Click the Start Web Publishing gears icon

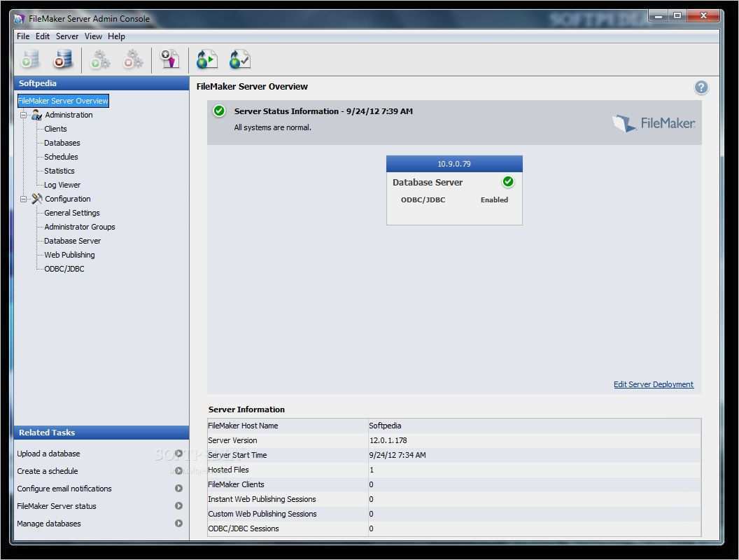click(100, 60)
